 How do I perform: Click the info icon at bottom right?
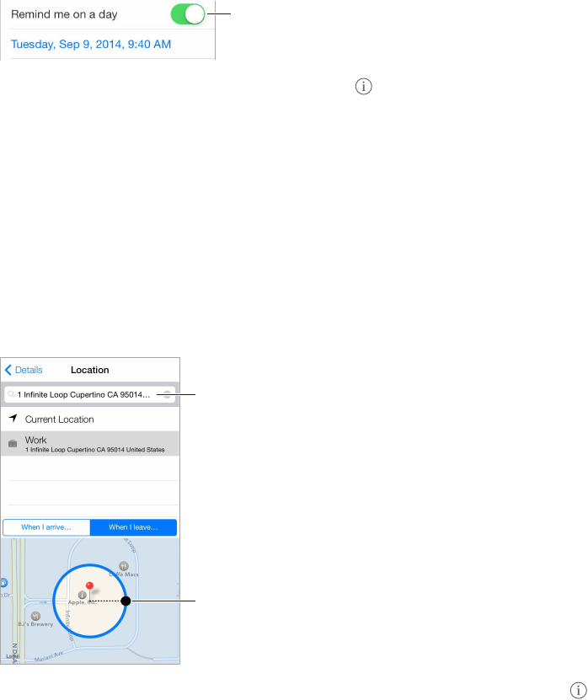pyautogui.click(x=578, y=690)
